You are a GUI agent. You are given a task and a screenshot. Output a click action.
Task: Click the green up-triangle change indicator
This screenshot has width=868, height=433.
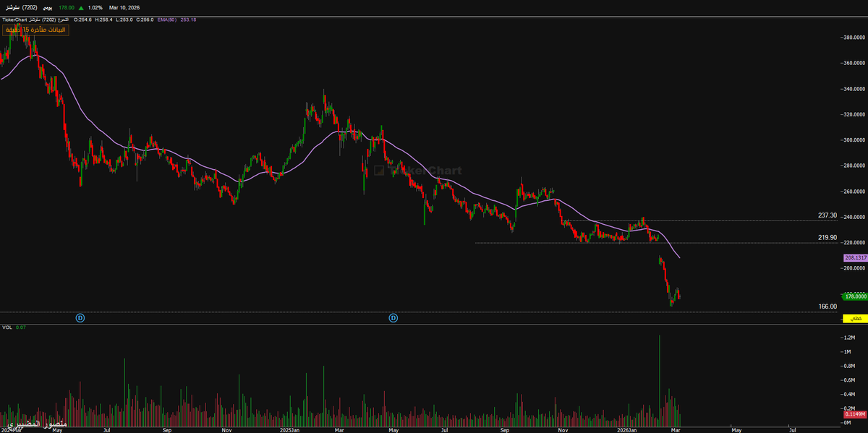pos(81,8)
